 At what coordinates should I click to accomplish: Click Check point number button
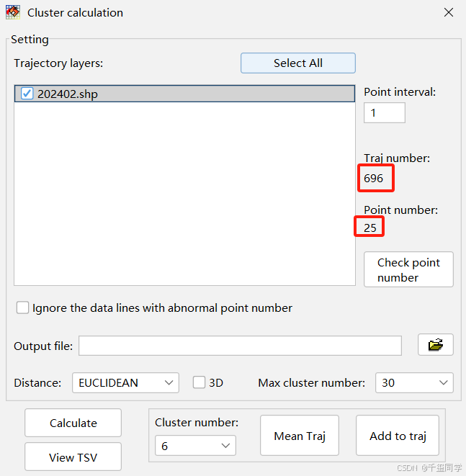point(408,269)
